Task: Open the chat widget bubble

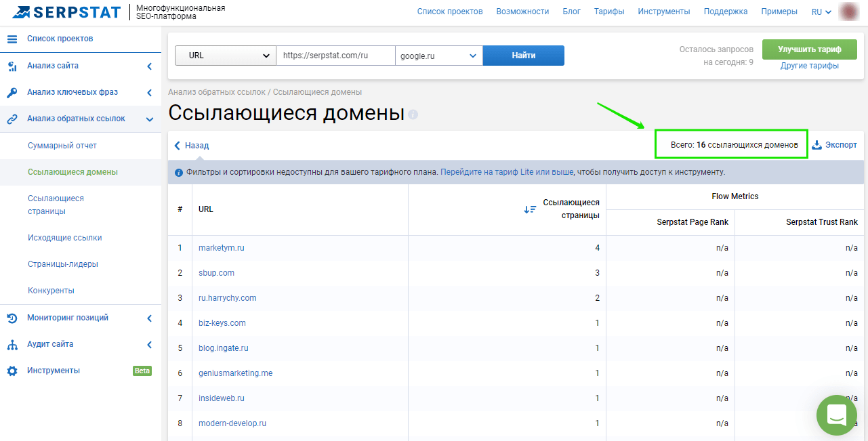Action: [837, 415]
